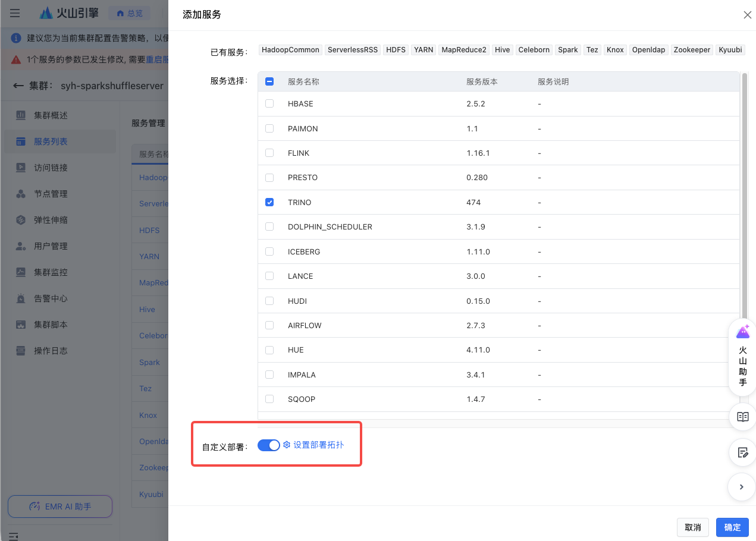Check the PRESTO service checkbox
This screenshot has height=541, width=756.
coord(269,177)
